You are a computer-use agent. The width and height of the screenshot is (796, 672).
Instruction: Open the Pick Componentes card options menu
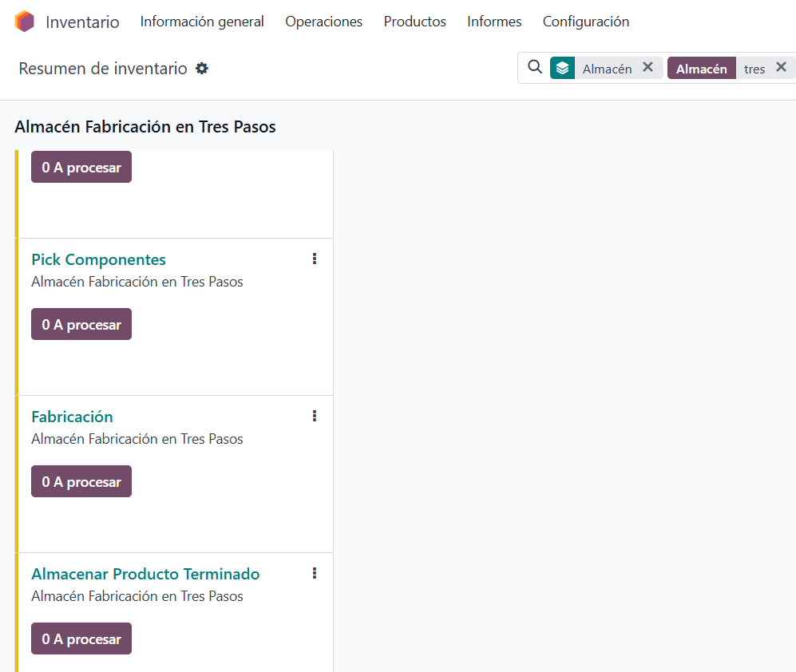click(x=315, y=259)
